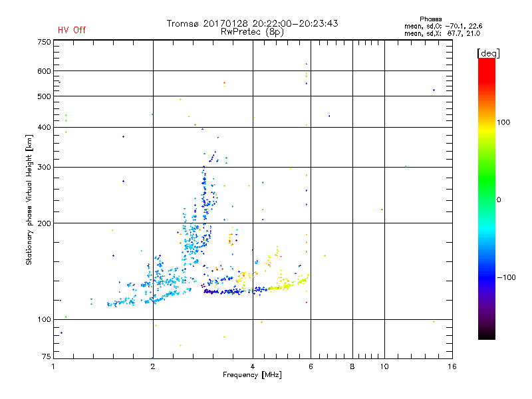The width and height of the screenshot is (532, 399).
Task: Click the y-axis tick label '500'
Action: click(44, 96)
